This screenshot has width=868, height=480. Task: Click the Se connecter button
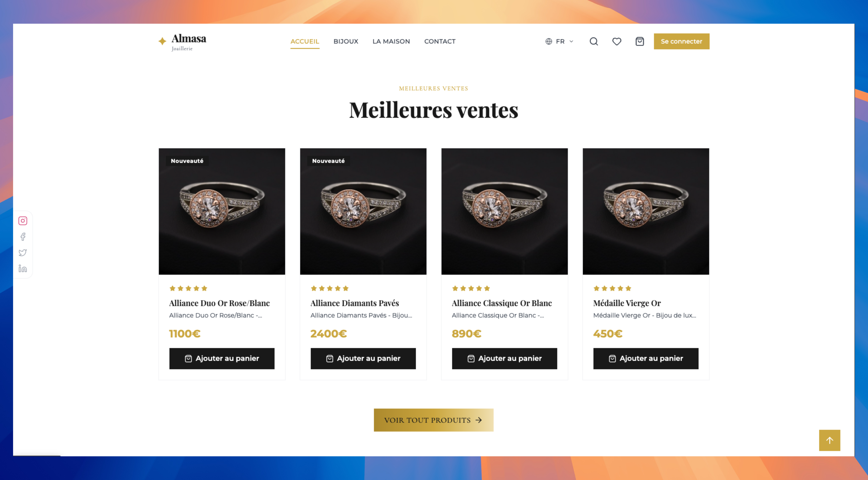(681, 41)
